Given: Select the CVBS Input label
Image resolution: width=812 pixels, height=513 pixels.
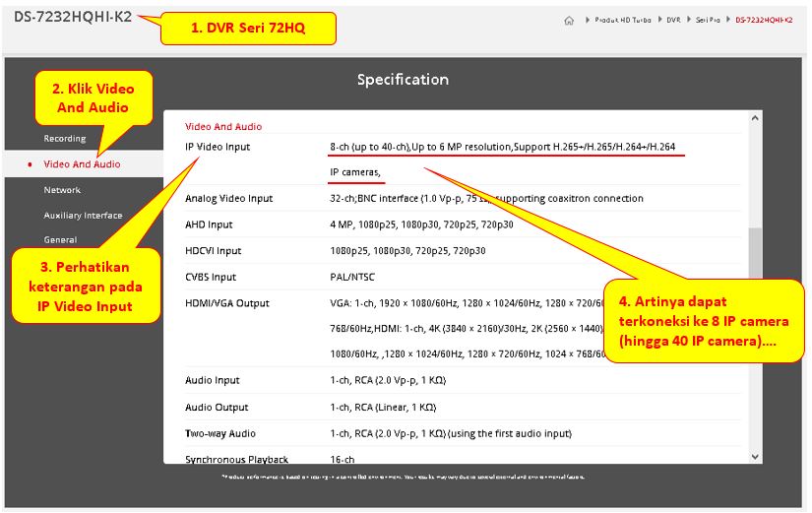Looking at the screenshot, I should click(x=211, y=278).
